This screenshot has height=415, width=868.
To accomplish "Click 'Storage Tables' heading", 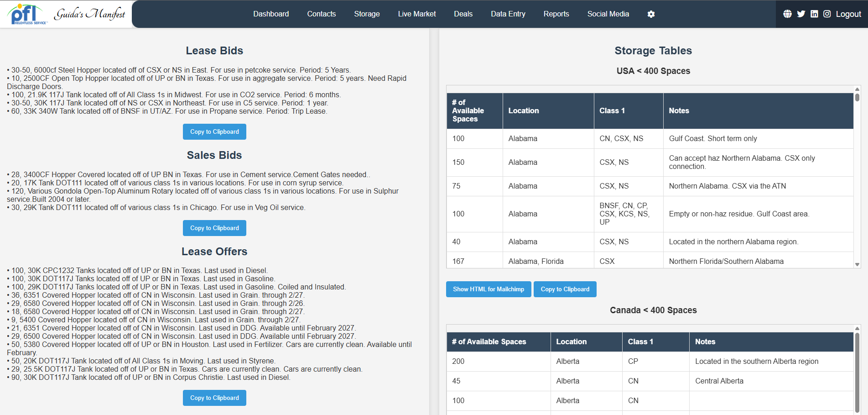I will (x=653, y=51).
